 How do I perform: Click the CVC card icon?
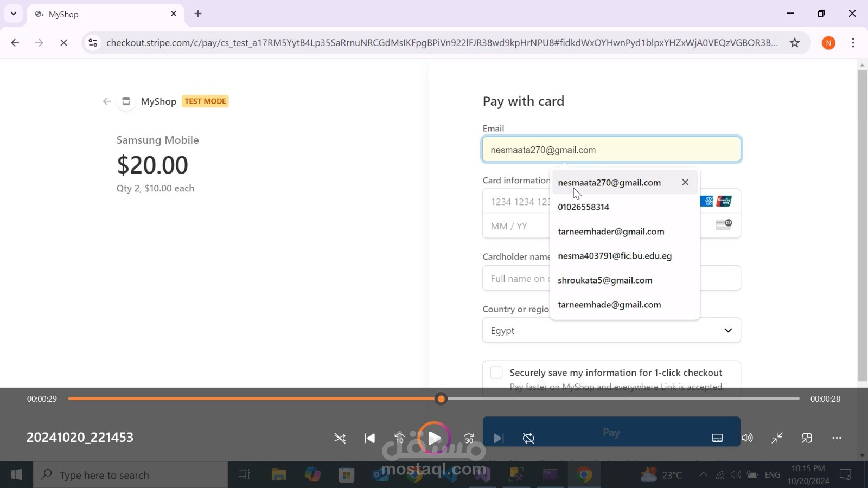724,224
